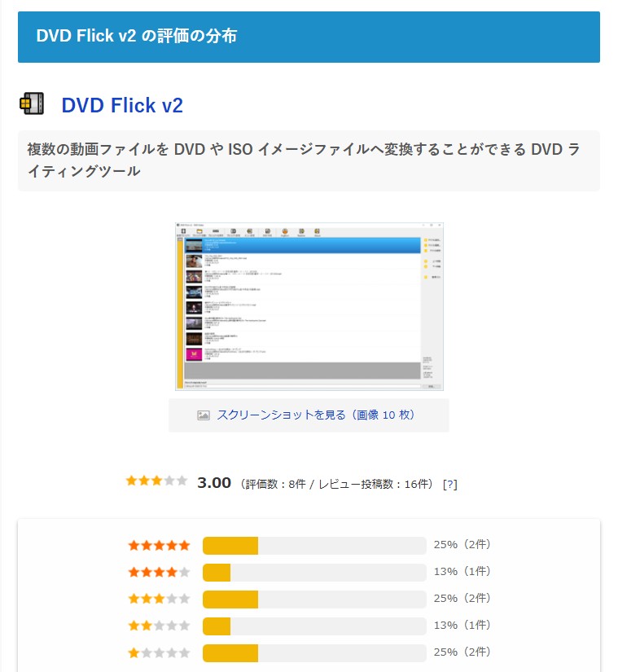Click the two-star distribution bar
This screenshot has height=672, width=618.
point(314,626)
